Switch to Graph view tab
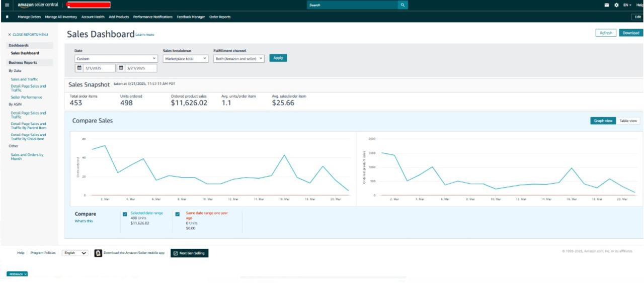The image size is (644, 283). click(603, 121)
